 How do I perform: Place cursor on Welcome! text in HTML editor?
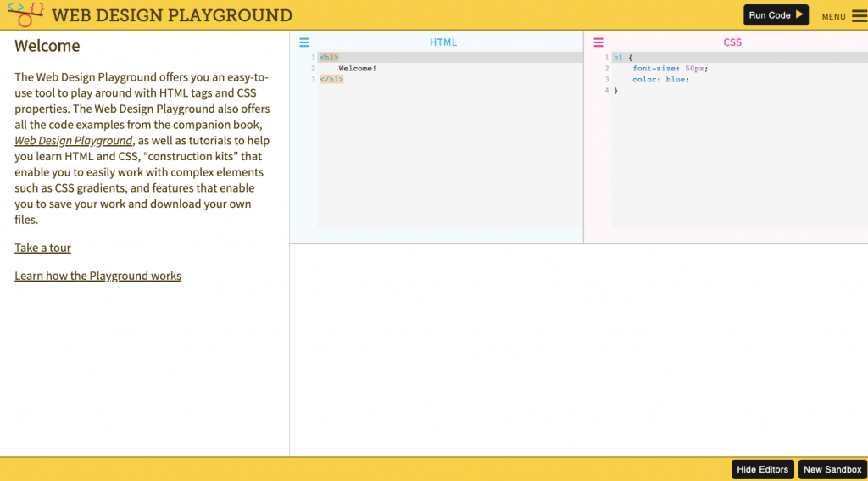(357, 69)
